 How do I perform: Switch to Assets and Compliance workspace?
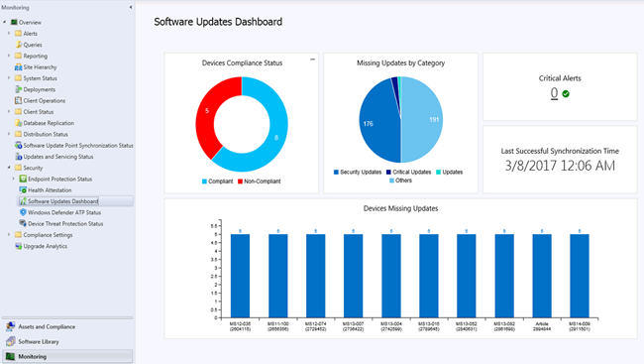pos(47,326)
